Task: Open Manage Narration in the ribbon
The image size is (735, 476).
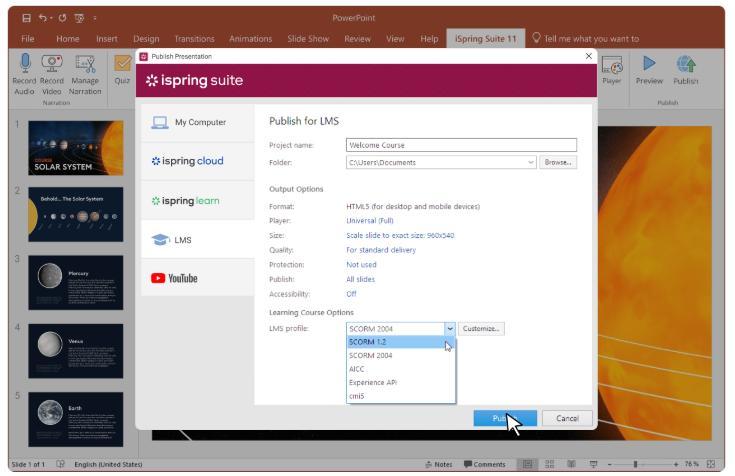Action: pyautogui.click(x=84, y=65)
